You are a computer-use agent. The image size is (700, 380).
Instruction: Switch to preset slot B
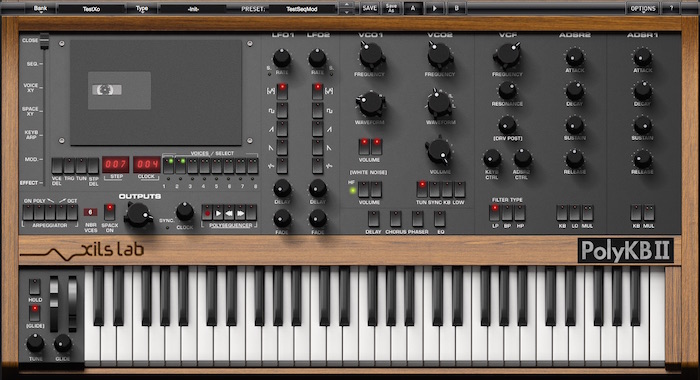[456, 8]
